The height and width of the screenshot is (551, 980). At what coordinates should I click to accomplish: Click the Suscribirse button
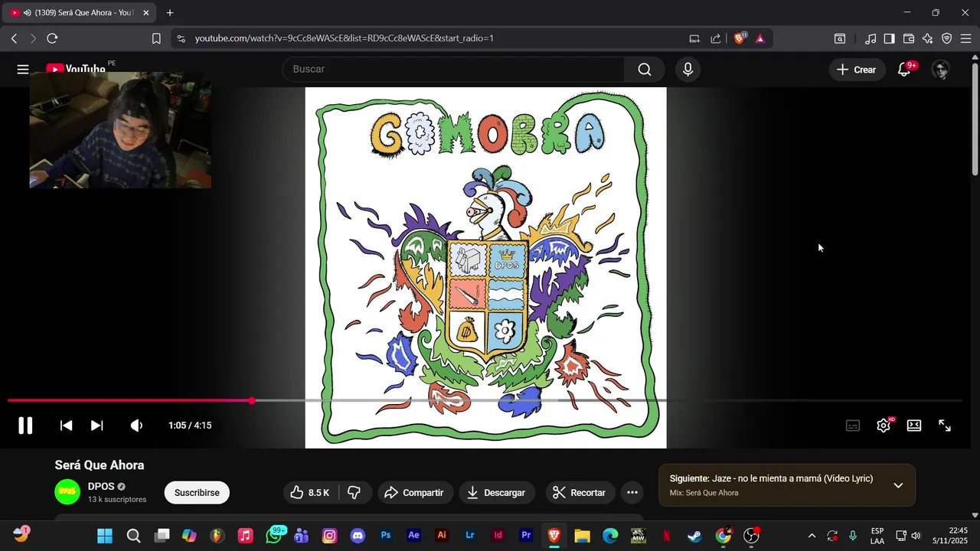click(197, 493)
